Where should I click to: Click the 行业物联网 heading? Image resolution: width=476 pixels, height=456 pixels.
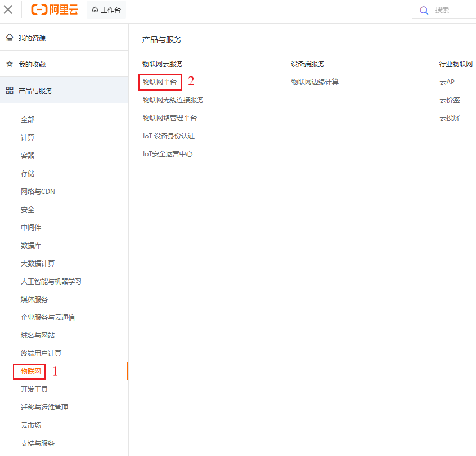(x=456, y=64)
